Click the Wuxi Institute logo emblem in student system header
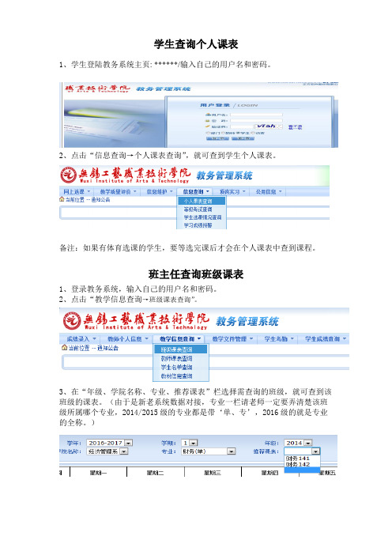392x555 pixels. pos(69,175)
